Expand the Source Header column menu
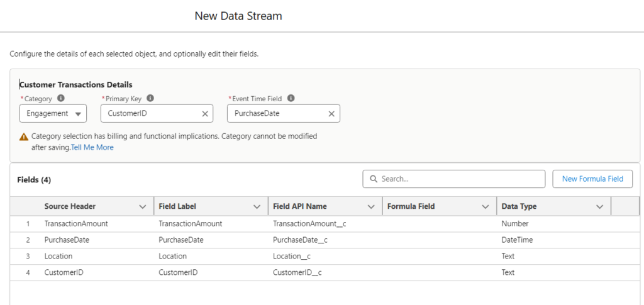Image resolution: width=644 pixels, height=305 pixels. coord(142,206)
